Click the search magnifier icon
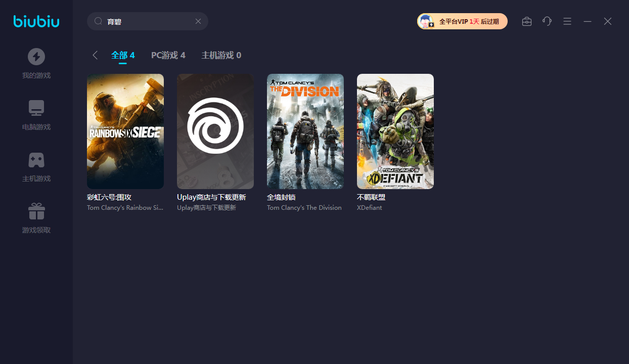The height and width of the screenshot is (364, 629). (99, 21)
